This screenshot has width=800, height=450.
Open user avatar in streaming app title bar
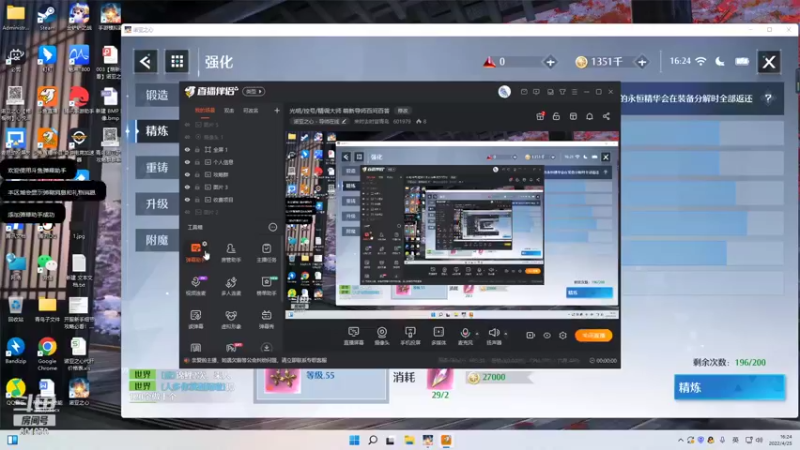(504, 92)
